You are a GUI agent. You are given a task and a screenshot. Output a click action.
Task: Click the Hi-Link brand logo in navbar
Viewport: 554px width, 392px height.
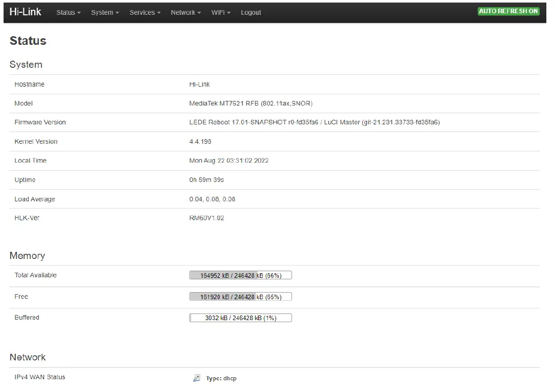click(25, 12)
